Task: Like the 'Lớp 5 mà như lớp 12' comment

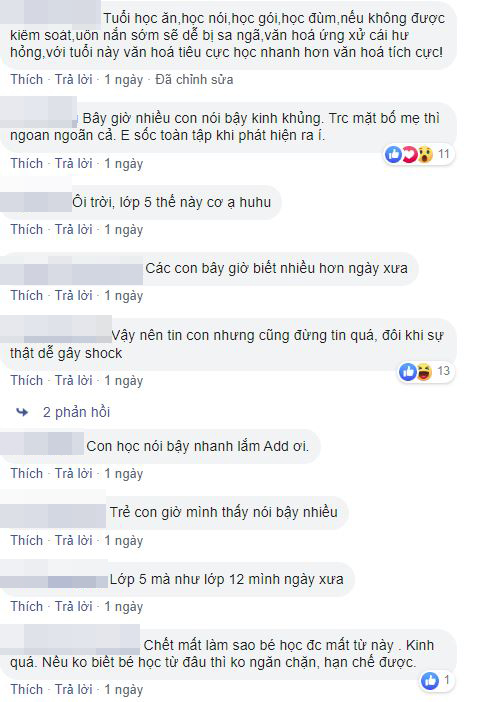Action: 27,606
